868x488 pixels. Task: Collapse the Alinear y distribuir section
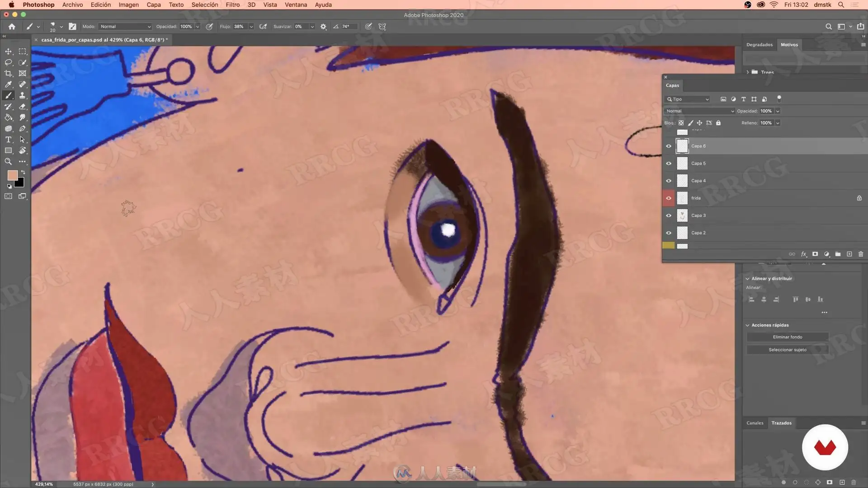(x=747, y=279)
